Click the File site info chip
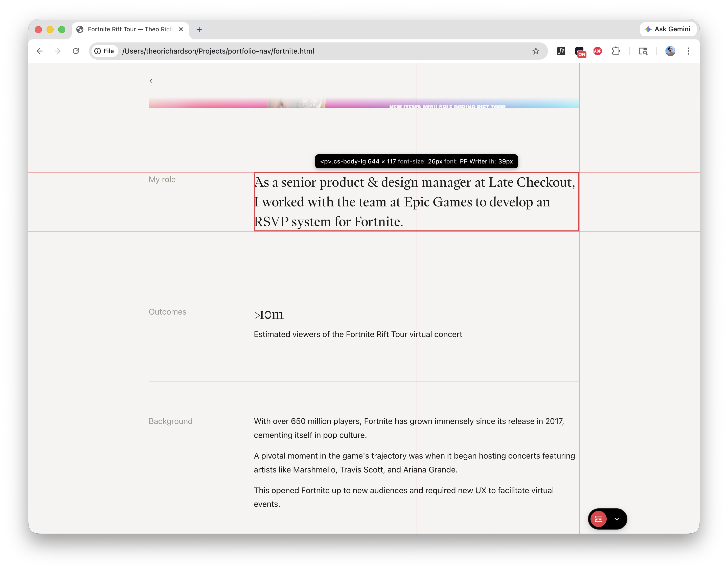This screenshot has width=728, height=571. click(x=104, y=51)
